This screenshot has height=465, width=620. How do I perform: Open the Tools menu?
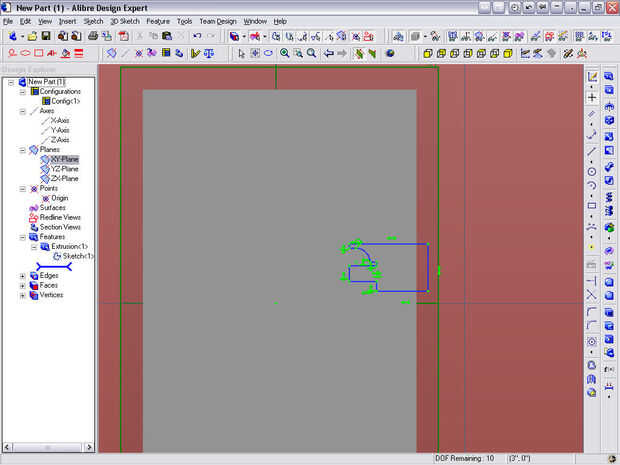(184, 21)
